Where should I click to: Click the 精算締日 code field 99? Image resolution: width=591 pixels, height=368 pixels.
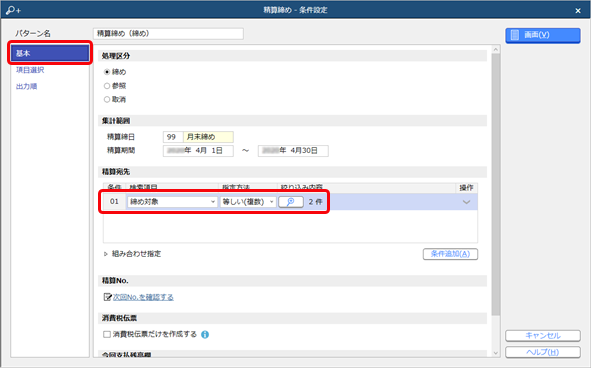[173, 137]
